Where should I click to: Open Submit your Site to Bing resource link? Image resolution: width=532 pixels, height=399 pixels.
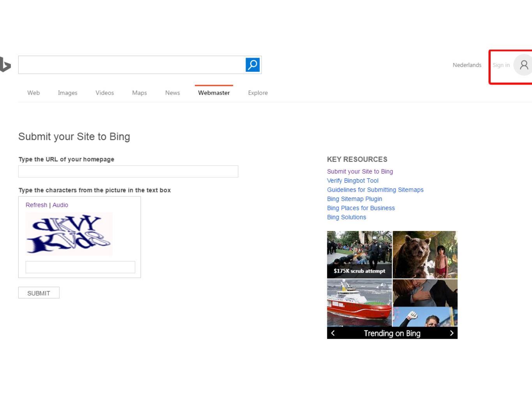click(x=360, y=171)
